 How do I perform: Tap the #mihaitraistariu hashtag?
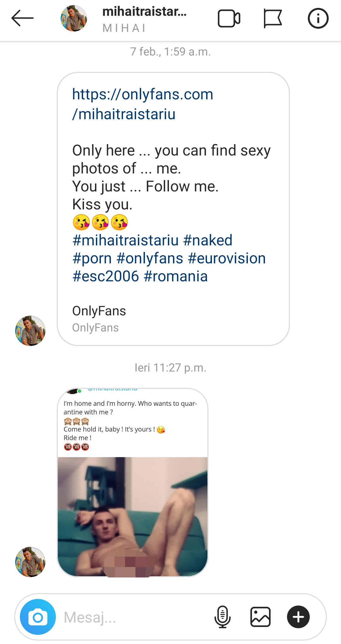tap(125, 240)
